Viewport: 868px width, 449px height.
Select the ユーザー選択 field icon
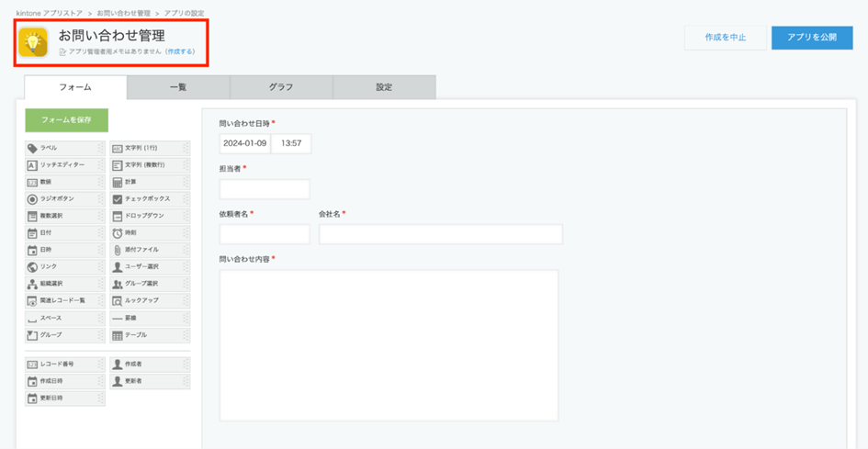click(x=118, y=266)
